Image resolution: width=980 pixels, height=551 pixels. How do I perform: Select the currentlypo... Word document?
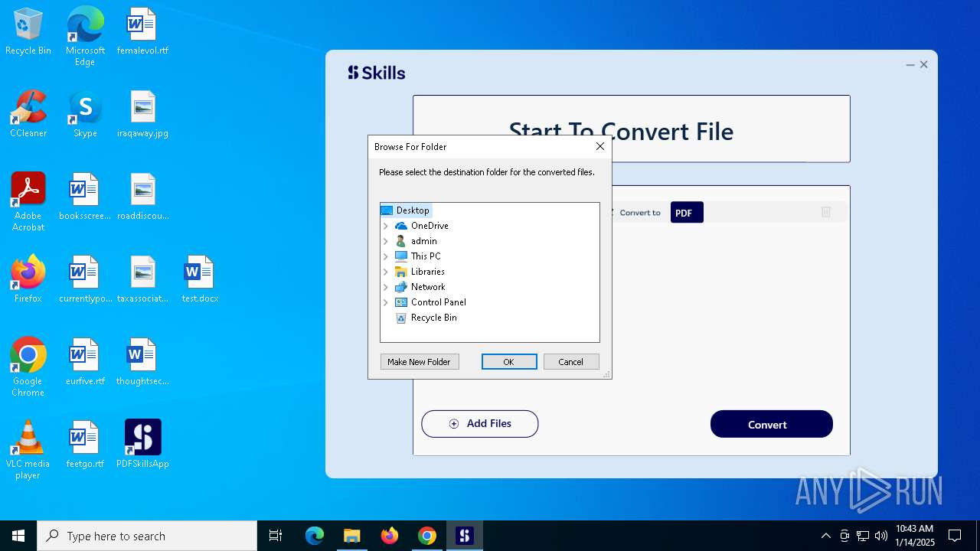[x=85, y=280]
